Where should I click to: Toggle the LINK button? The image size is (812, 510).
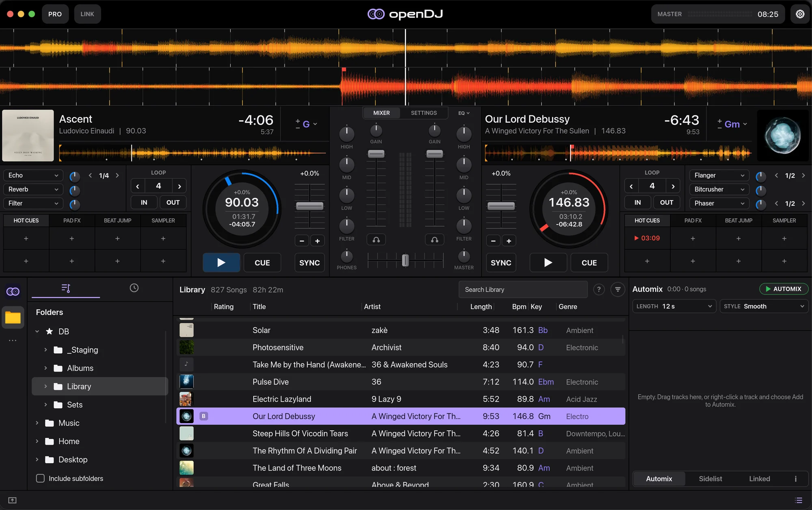87,14
